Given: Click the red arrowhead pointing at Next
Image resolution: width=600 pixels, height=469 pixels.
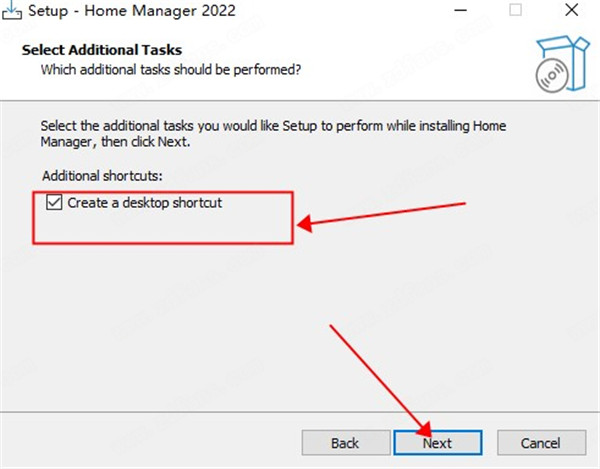Looking at the screenshot, I should click(x=425, y=429).
